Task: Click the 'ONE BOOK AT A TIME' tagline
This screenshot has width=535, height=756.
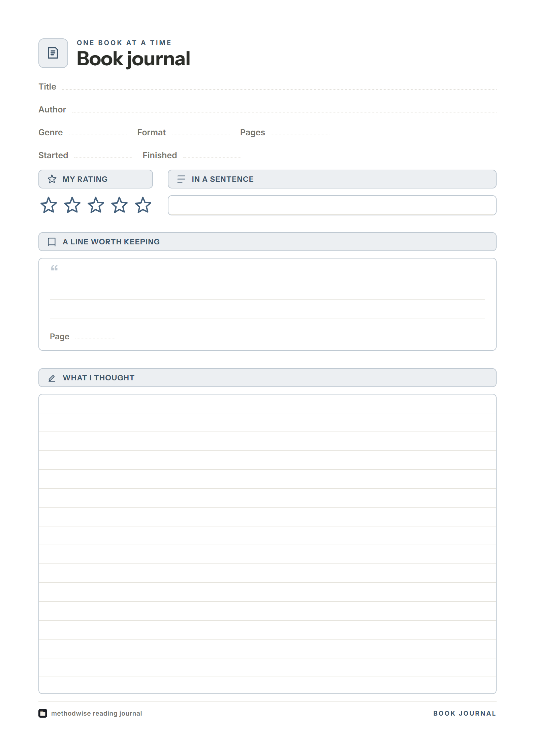Action: click(x=124, y=43)
